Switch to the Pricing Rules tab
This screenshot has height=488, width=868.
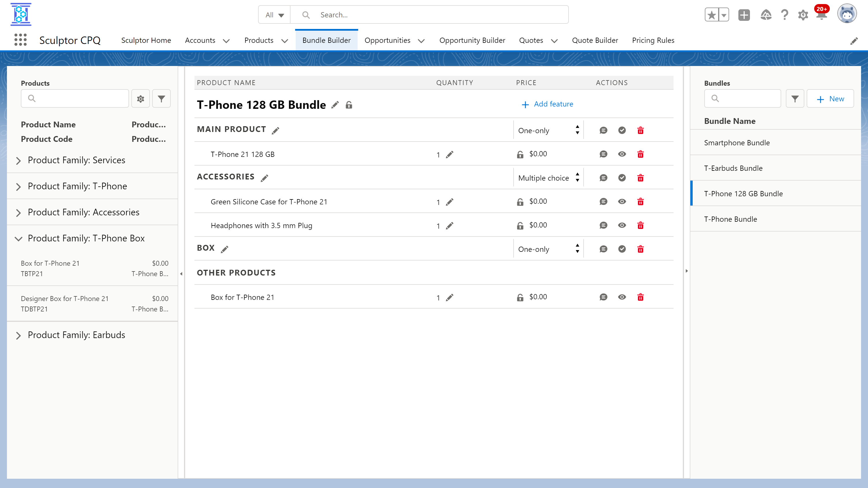[x=653, y=40]
